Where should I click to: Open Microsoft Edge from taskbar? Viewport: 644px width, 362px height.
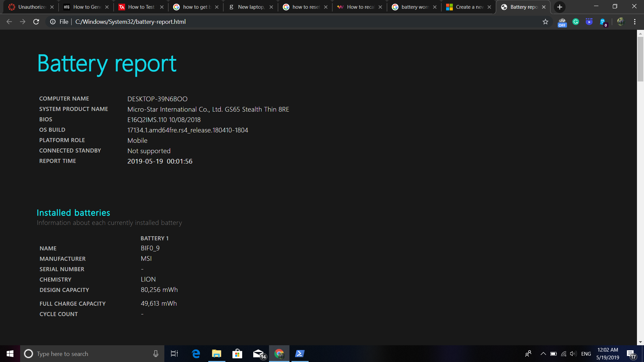(196, 354)
